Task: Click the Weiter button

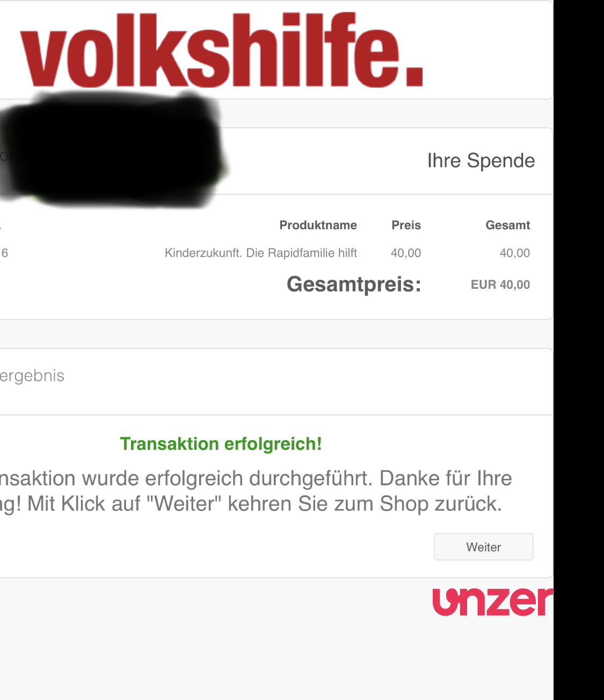Action: point(483,546)
